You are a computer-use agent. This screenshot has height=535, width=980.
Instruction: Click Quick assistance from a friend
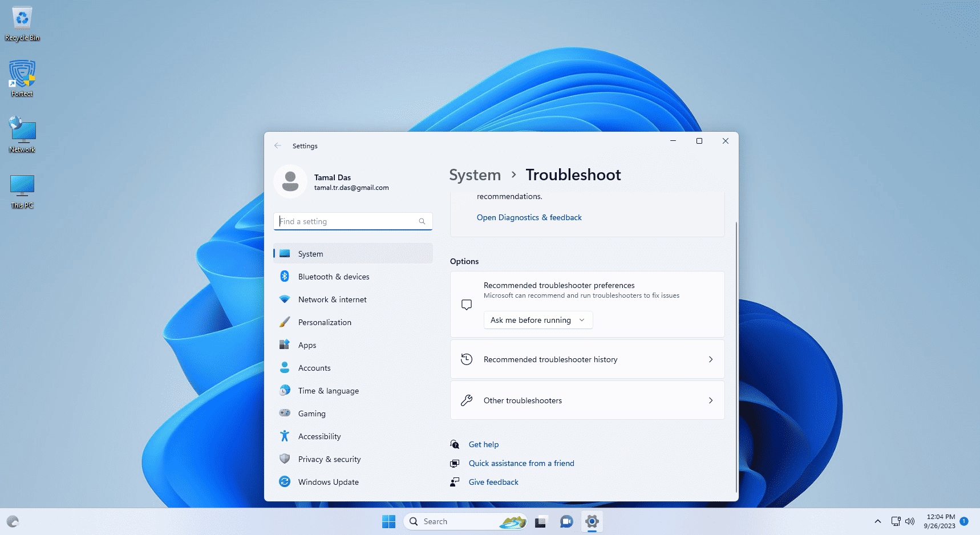click(521, 463)
